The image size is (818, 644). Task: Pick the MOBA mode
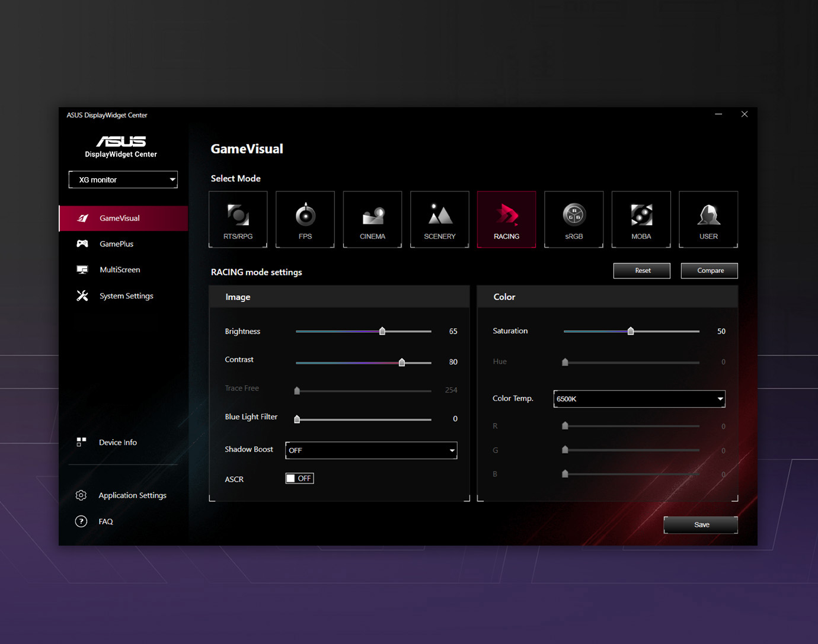click(x=641, y=219)
